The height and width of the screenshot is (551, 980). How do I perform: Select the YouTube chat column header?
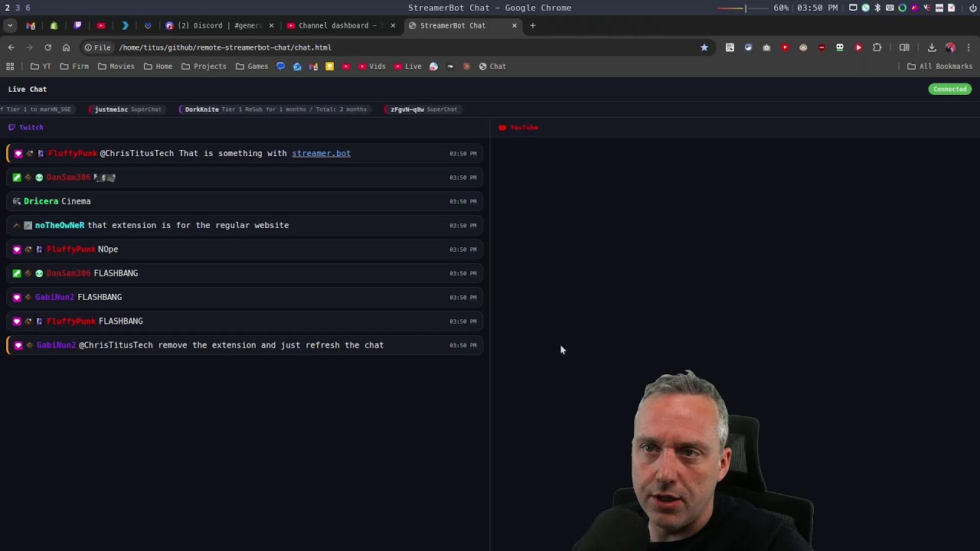coord(518,127)
